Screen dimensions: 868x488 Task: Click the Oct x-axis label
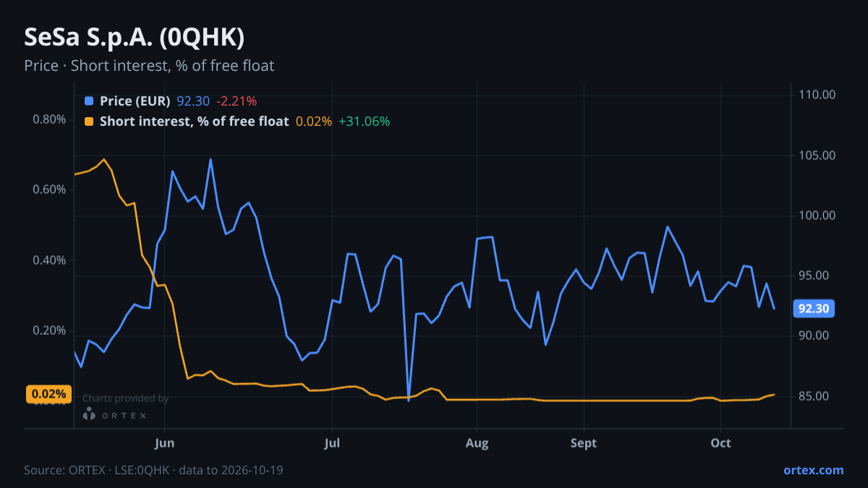720,443
